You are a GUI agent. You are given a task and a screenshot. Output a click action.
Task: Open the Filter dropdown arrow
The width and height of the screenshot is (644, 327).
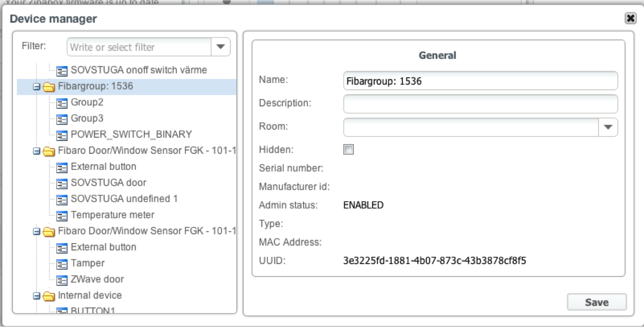tap(221, 47)
